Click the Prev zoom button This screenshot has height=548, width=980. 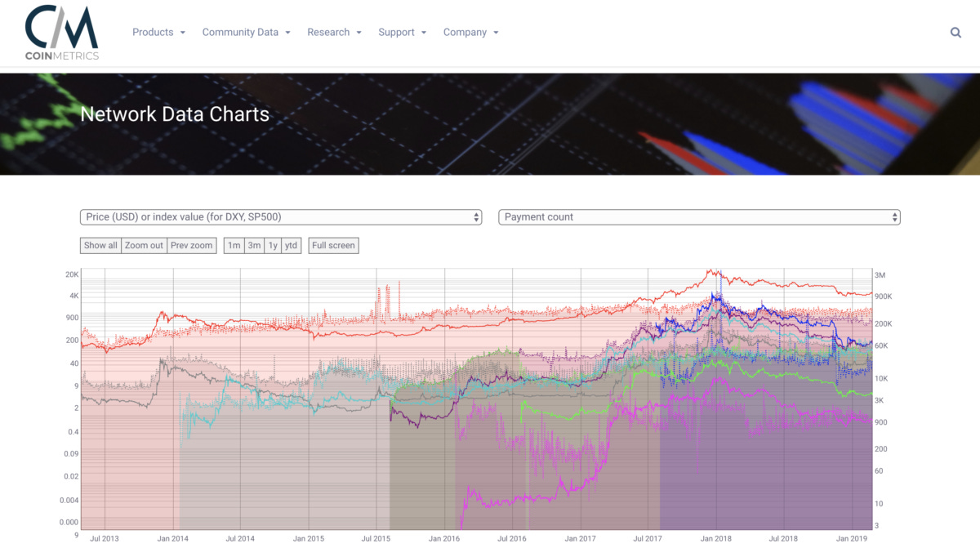tap(192, 246)
